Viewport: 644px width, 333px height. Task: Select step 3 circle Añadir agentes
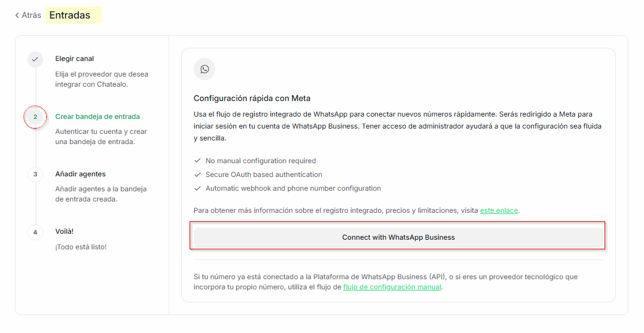(x=35, y=174)
